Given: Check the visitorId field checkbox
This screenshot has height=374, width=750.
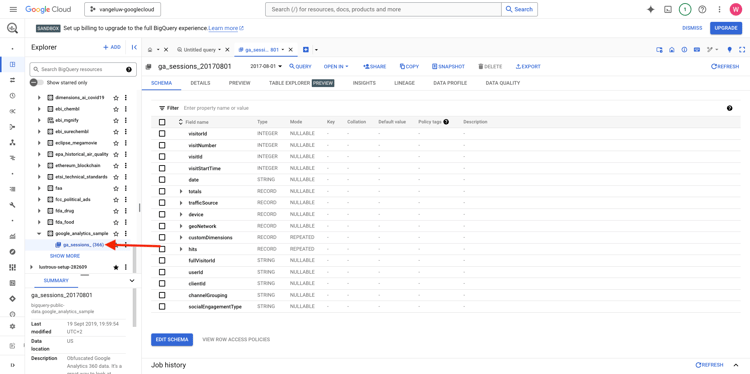Looking at the screenshot, I should point(162,133).
